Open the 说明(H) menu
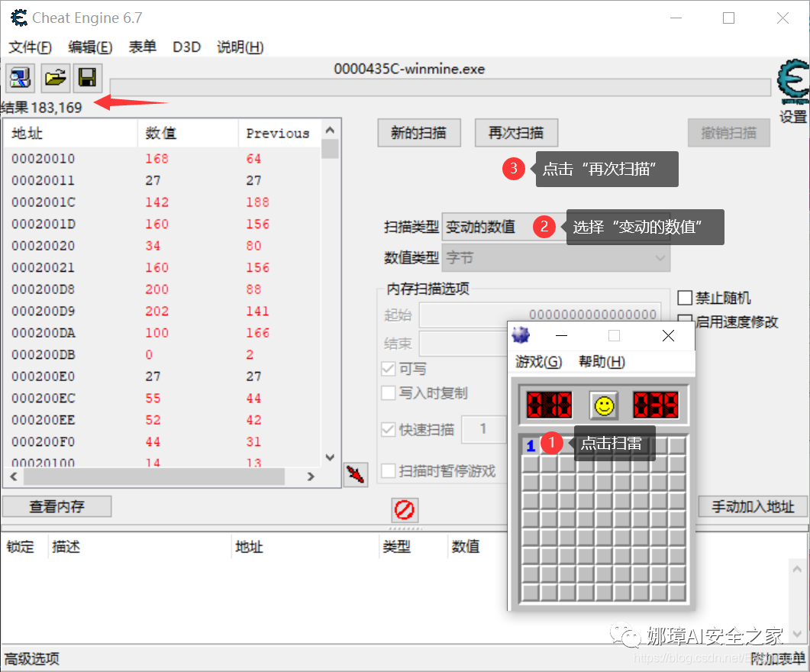The height and width of the screenshot is (672, 810). coord(240,47)
